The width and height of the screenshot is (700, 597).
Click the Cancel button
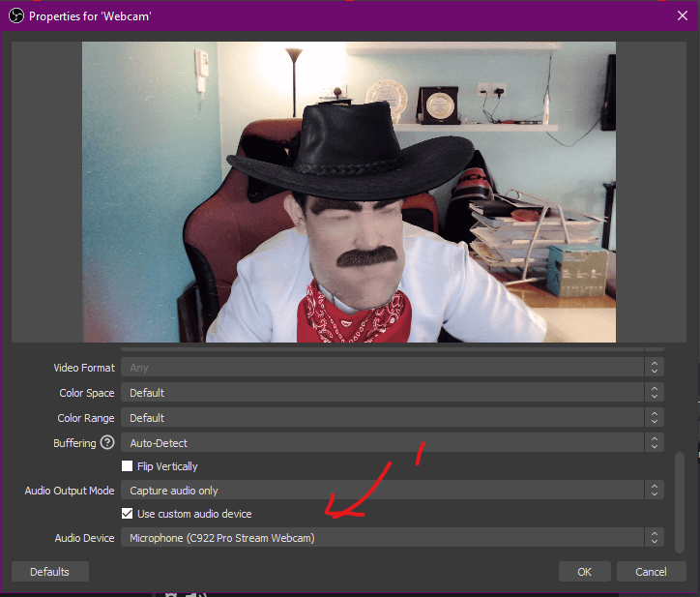pyautogui.click(x=651, y=572)
